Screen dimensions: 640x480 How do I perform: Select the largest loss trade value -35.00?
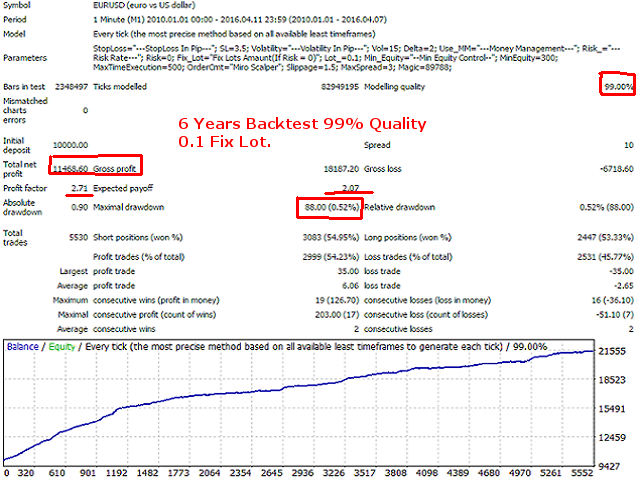point(621,271)
